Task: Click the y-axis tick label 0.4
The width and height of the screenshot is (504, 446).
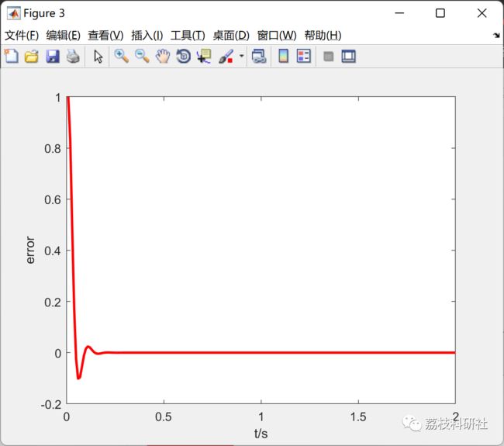Action: (x=53, y=251)
